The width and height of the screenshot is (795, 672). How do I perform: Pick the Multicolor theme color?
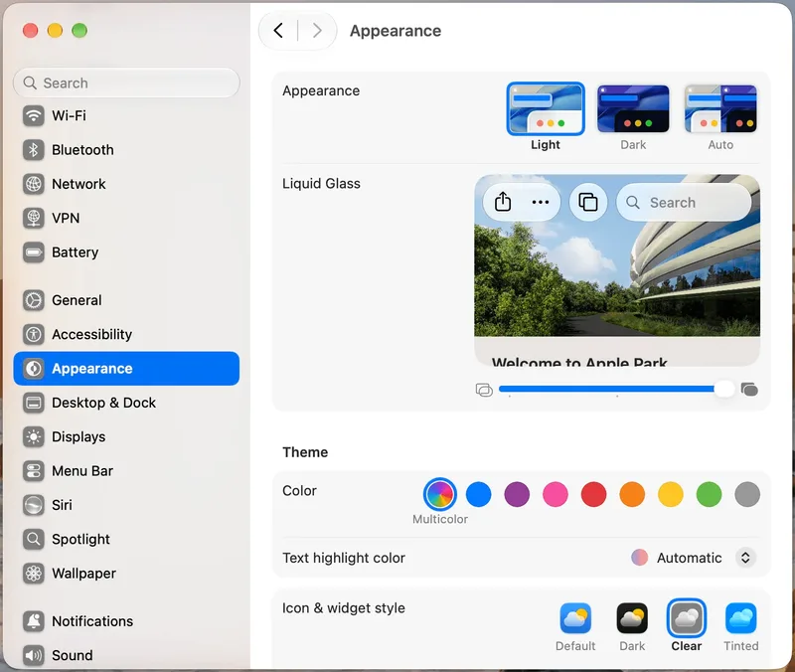(x=439, y=494)
